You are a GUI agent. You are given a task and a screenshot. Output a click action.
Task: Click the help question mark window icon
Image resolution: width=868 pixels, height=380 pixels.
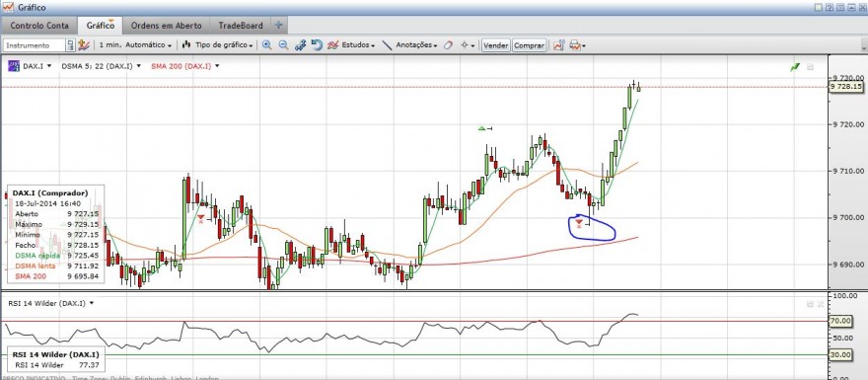pos(830,7)
